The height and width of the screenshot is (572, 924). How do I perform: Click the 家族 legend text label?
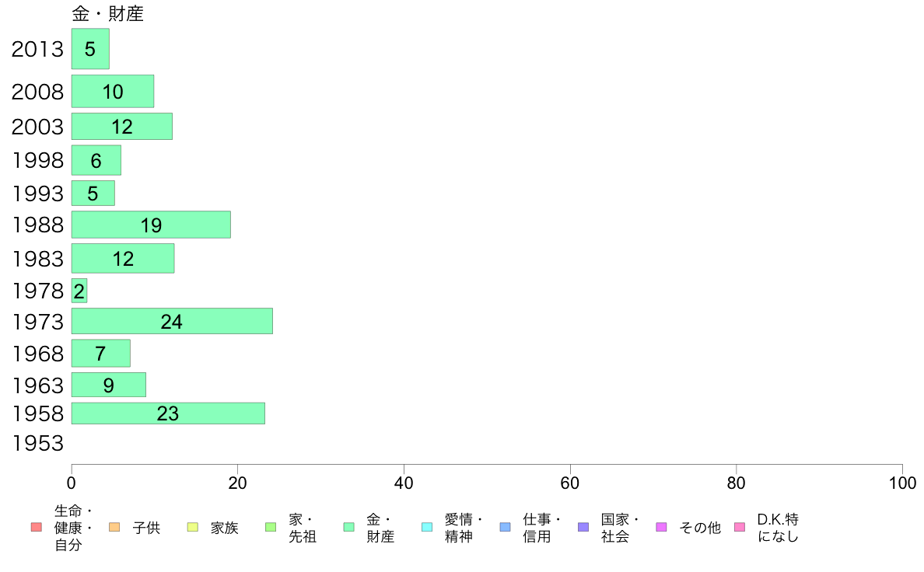click(225, 528)
